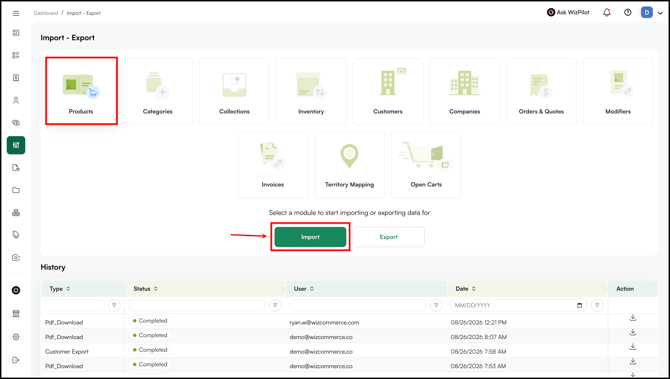Viewport: 670px width, 379px height.
Task: Open Status column filter icon
Action: (275, 305)
